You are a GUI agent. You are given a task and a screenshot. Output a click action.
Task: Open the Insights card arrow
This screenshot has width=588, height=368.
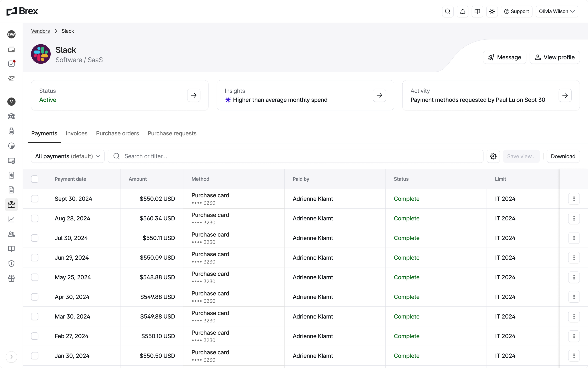379,95
